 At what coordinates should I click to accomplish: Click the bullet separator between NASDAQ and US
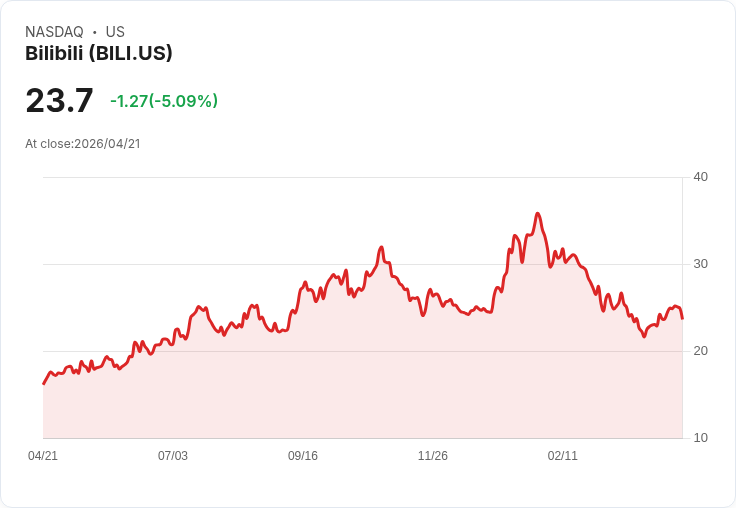tap(94, 32)
